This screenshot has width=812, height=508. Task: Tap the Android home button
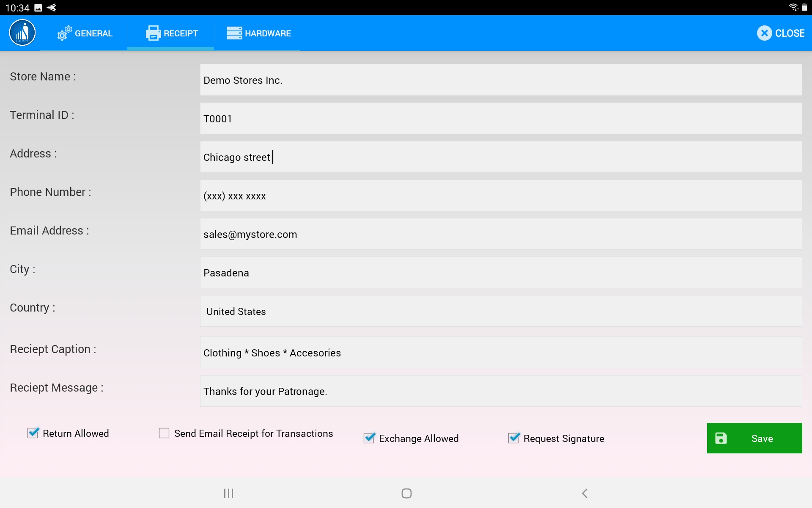coord(406,493)
